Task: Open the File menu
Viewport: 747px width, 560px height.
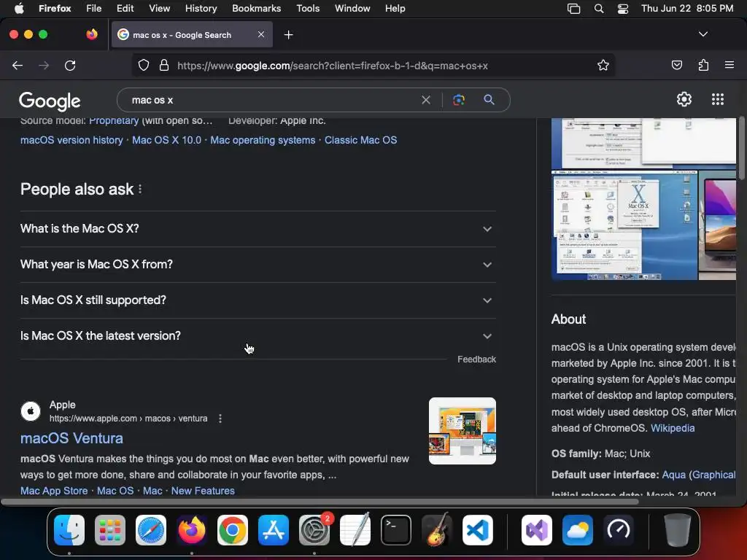Action: click(x=94, y=8)
